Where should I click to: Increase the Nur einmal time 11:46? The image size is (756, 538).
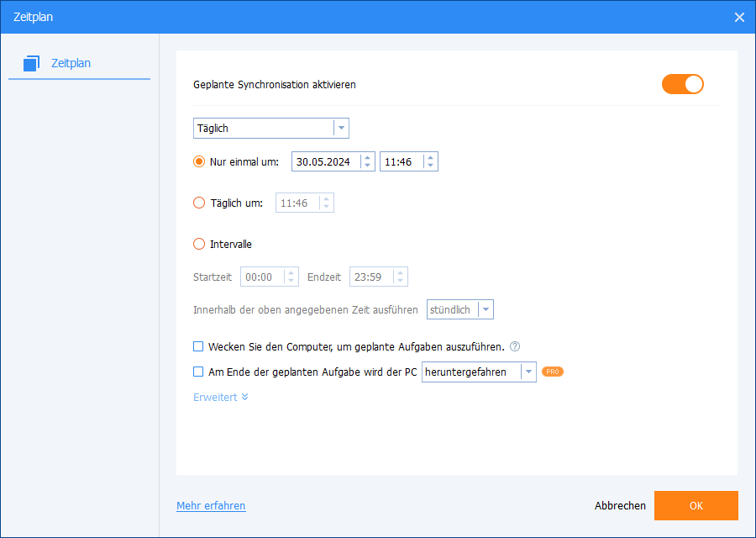(431, 157)
